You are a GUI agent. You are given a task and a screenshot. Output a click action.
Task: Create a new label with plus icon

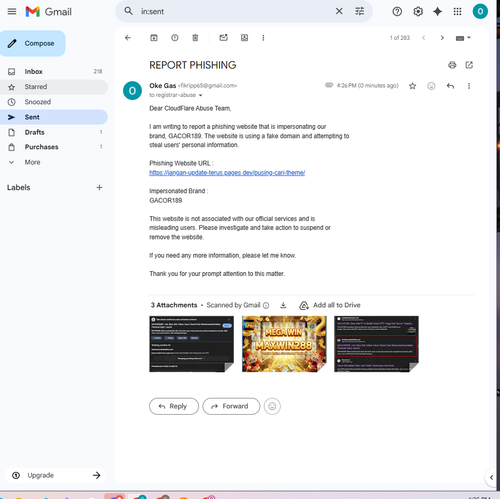[99, 187]
